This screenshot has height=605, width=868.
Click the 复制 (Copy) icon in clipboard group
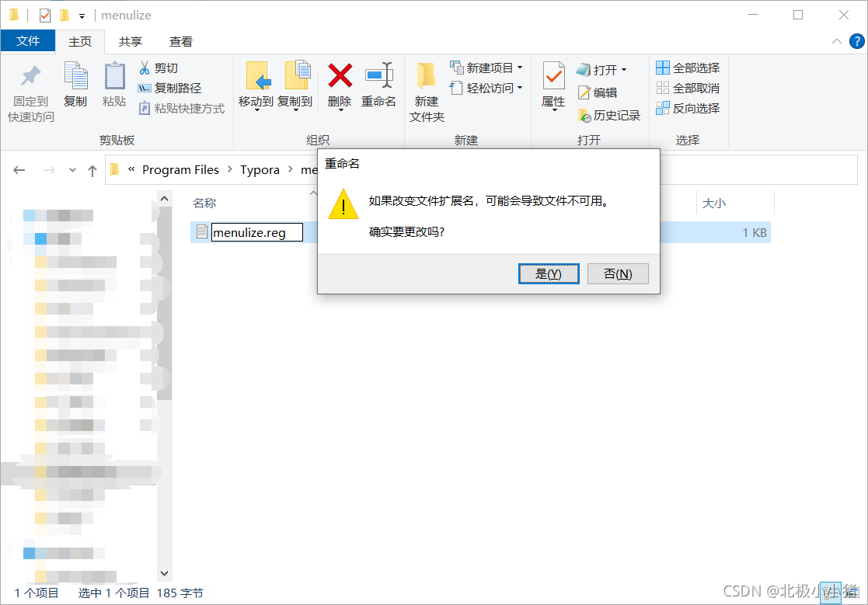(x=76, y=76)
